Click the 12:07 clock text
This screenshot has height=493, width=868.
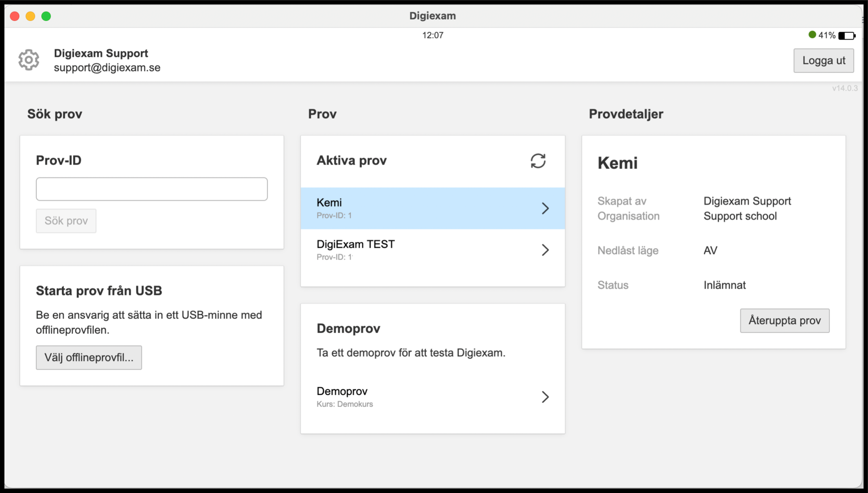(x=433, y=35)
